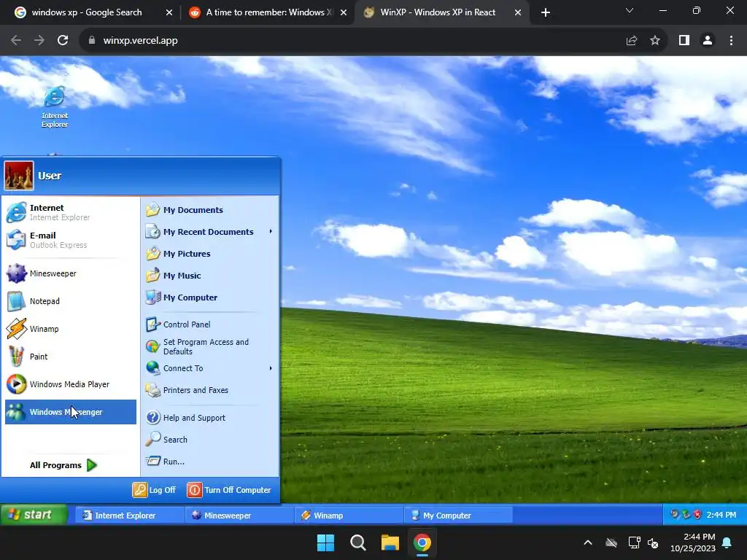Click the XP start button

coord(34,515)
